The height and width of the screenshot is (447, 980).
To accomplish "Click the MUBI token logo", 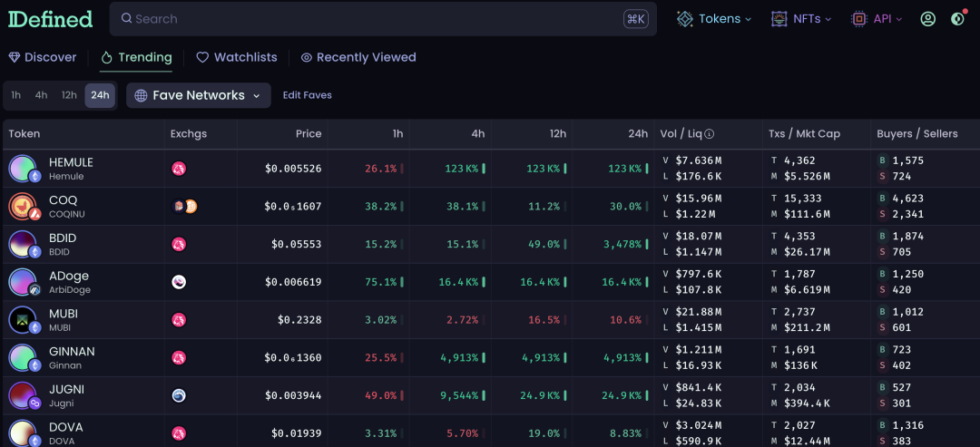I will 23,320.
